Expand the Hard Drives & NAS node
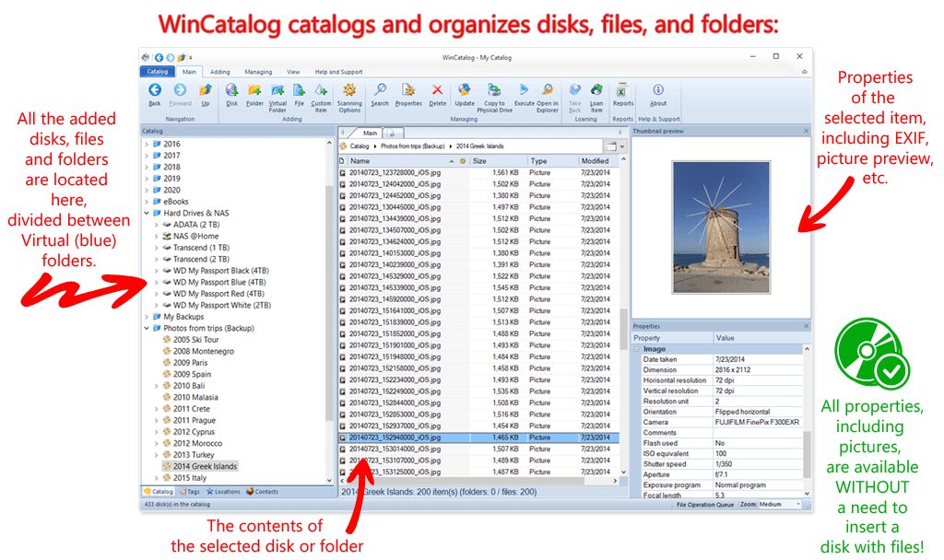This screenshot has height=560, width=944. [x=147, y=213]
